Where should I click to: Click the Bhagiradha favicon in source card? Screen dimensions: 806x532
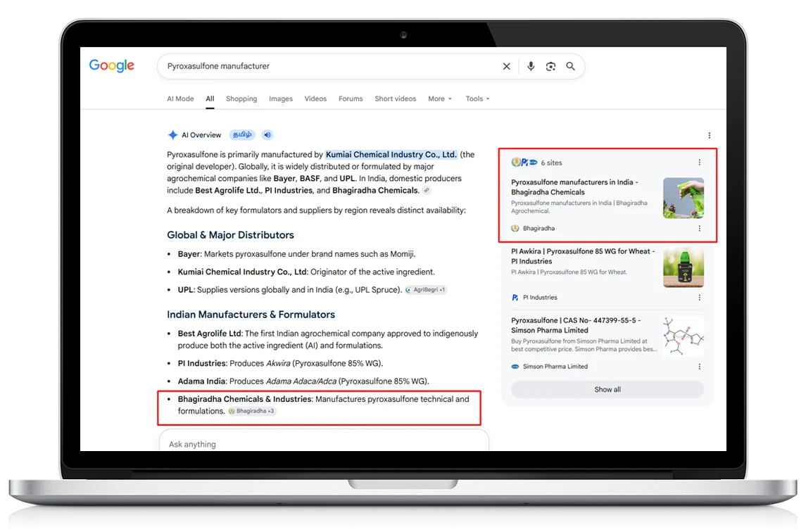click(515, 228)
